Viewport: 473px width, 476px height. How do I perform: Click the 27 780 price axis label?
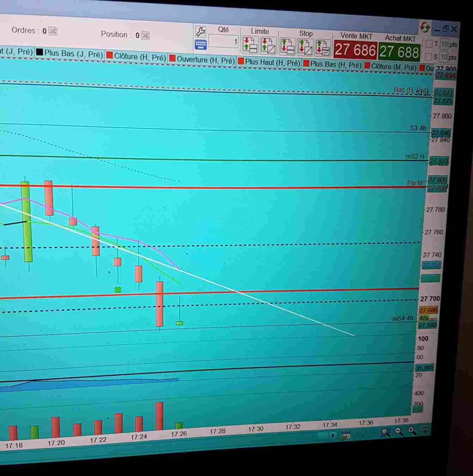click(x=436, y=210)
